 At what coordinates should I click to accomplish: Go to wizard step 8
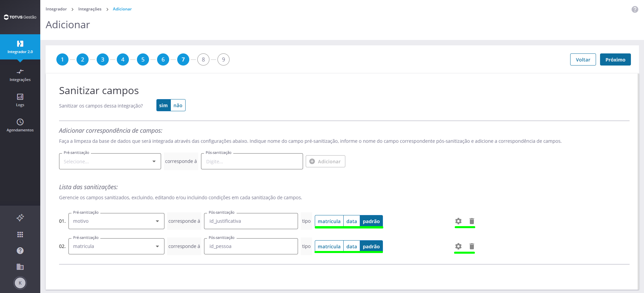click(x=203, y=59)
